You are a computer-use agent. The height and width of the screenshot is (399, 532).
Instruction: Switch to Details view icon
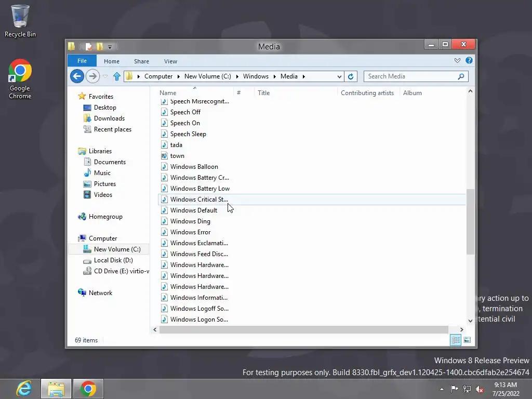(x=456, y=340)
